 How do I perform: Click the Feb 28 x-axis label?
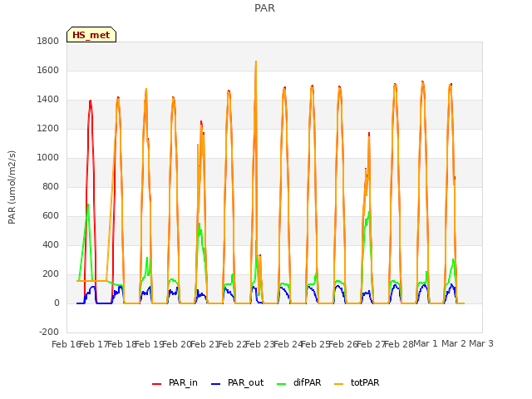coord(398,344)
